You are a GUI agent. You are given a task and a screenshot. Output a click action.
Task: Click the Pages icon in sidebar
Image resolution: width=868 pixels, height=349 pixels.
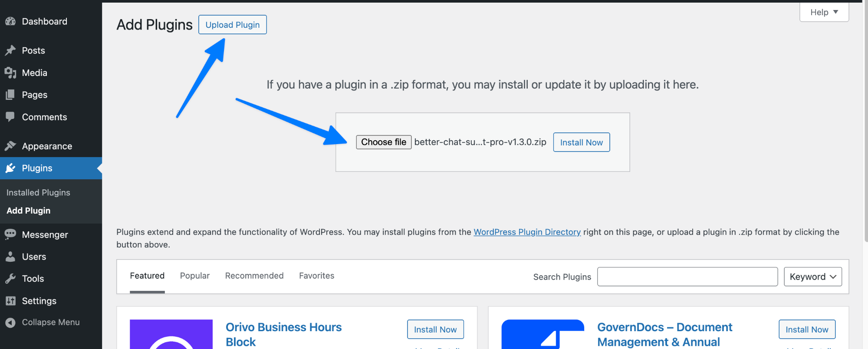point(10,95)
